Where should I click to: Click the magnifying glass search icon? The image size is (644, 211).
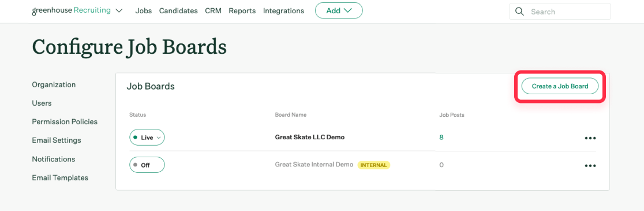click(x=519, y=12)
